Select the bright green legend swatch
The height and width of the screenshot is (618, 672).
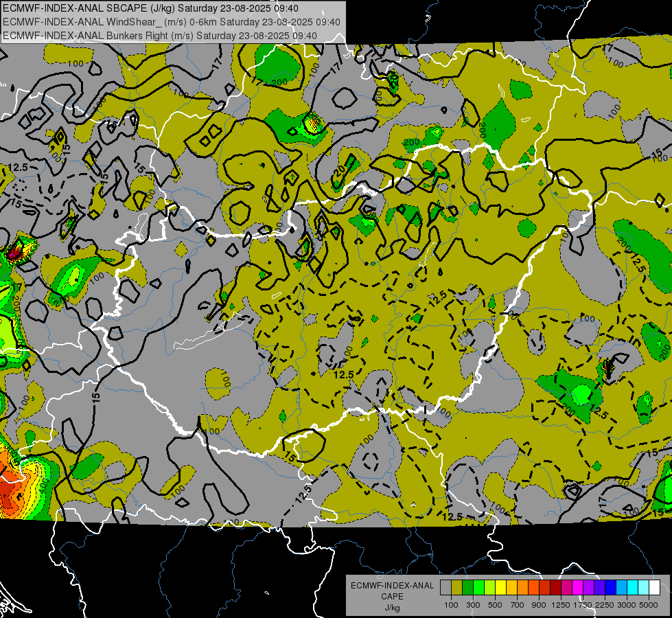478,588
